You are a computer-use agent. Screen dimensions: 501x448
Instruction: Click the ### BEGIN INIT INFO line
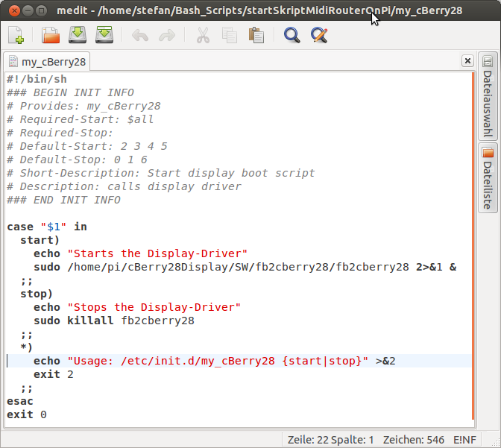(70, 92)
